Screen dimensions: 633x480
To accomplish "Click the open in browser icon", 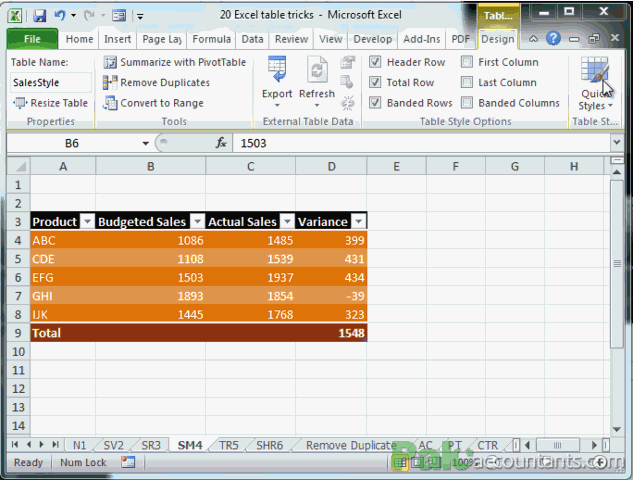I will (x=347, y=82).
